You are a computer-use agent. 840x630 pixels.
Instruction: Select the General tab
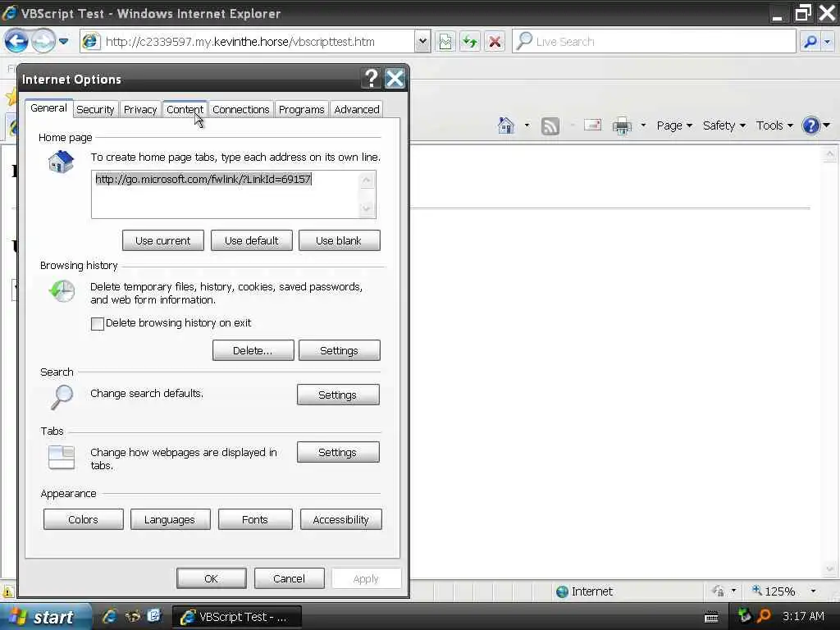pyautogui.click(x=48, y=107)
